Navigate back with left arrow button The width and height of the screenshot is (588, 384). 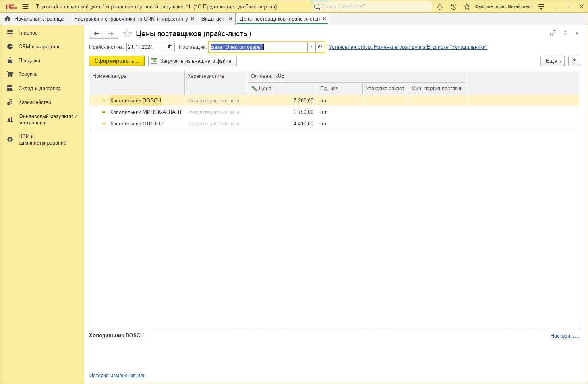[x=97, y=34]
